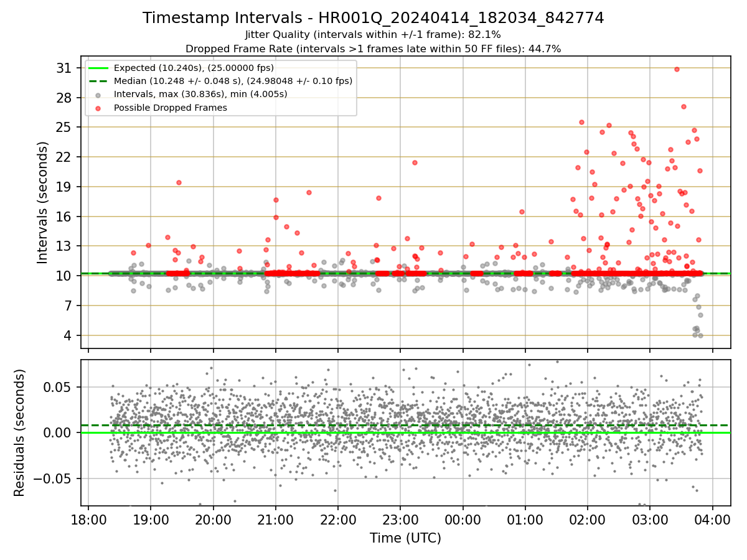
Task: Click the Intervals (seconds) y-axis label
Action: point(42,202)
